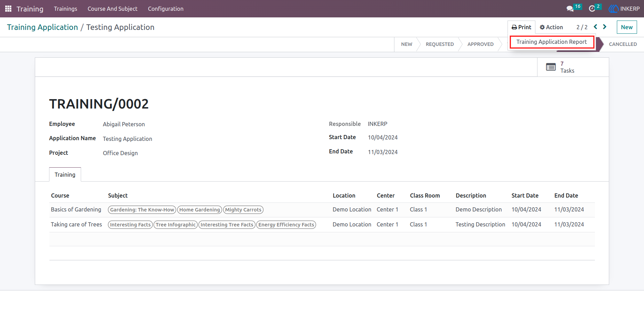The height and width of the screenshot is (336, 644).
Task: Click the Training app title
Action: (x=30, y=9)
